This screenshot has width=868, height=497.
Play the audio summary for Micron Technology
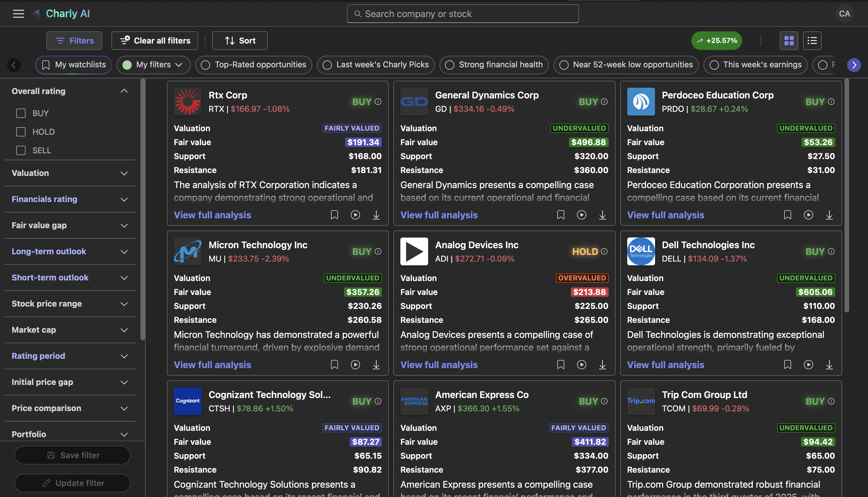(x=355, y=365)
